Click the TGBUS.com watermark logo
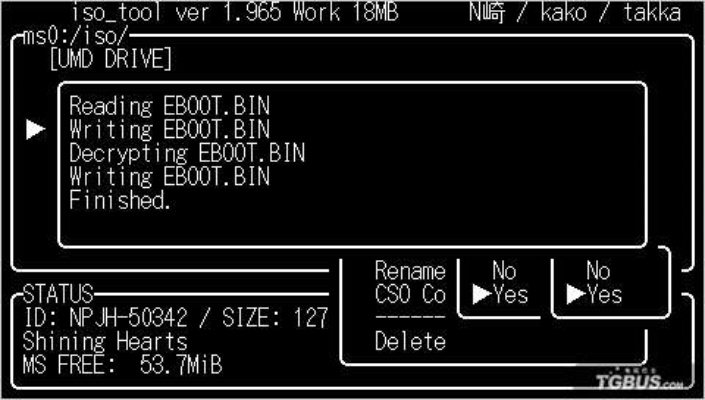Screen dimensions: 705x400 (x=638, y=380)
